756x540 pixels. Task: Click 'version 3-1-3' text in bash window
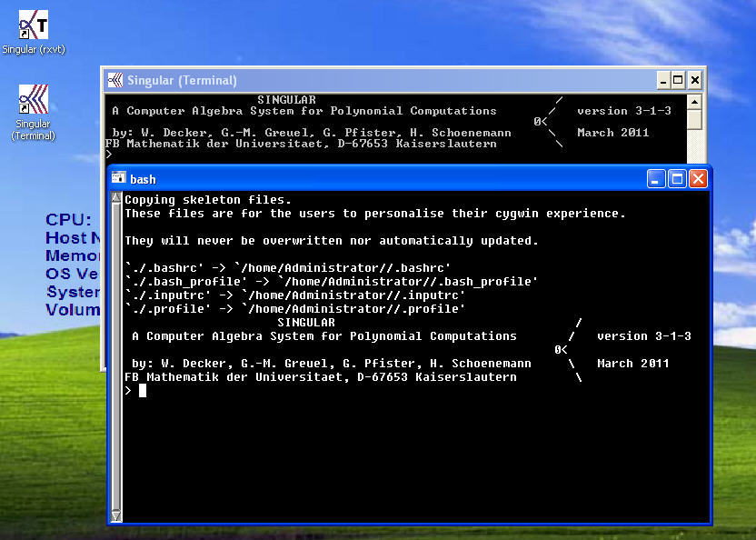(x=644, y=335)
